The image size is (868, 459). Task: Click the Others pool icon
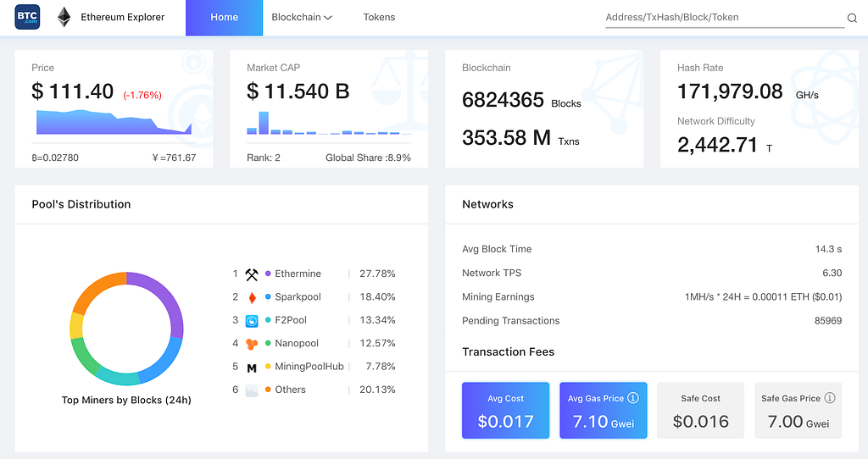[x=252, y=390]
